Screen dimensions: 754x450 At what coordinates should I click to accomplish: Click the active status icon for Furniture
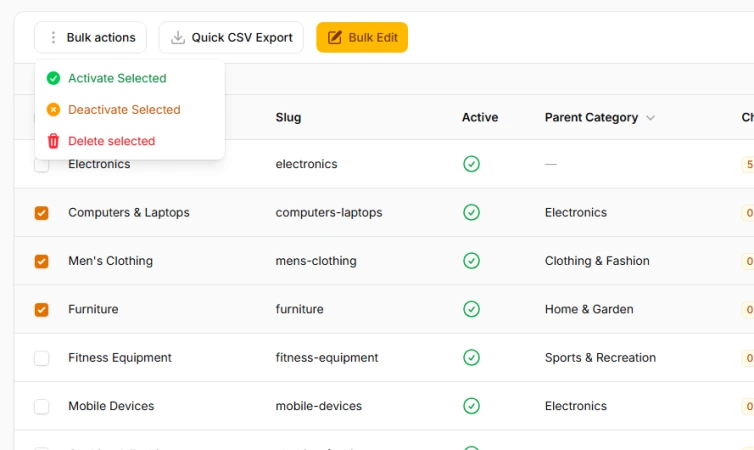(x=471, y=309)
